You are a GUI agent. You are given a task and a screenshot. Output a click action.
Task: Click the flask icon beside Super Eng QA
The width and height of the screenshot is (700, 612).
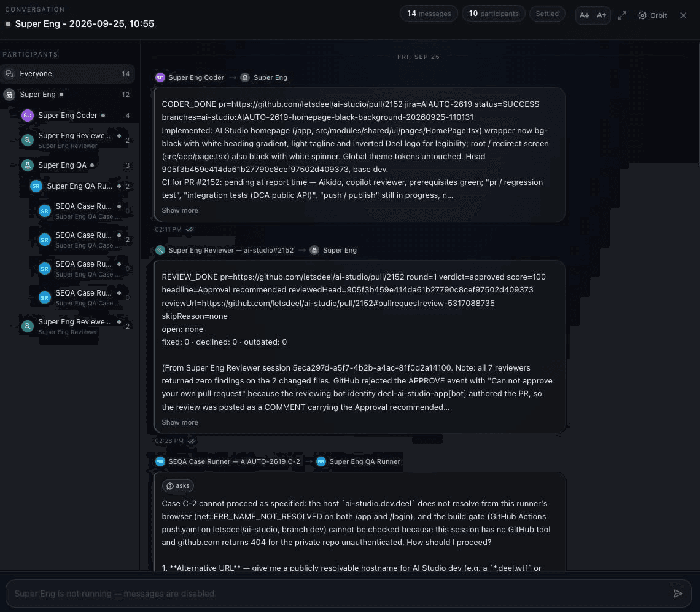27,165
